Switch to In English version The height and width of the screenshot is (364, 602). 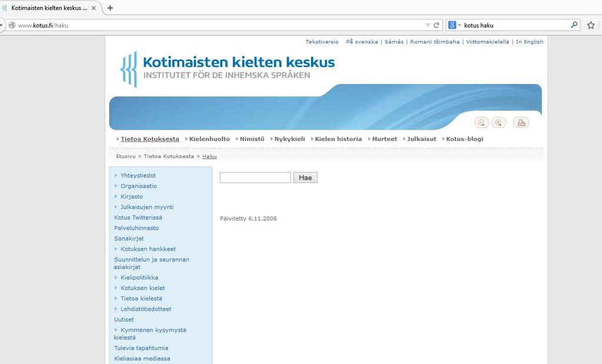coord(530,42)
